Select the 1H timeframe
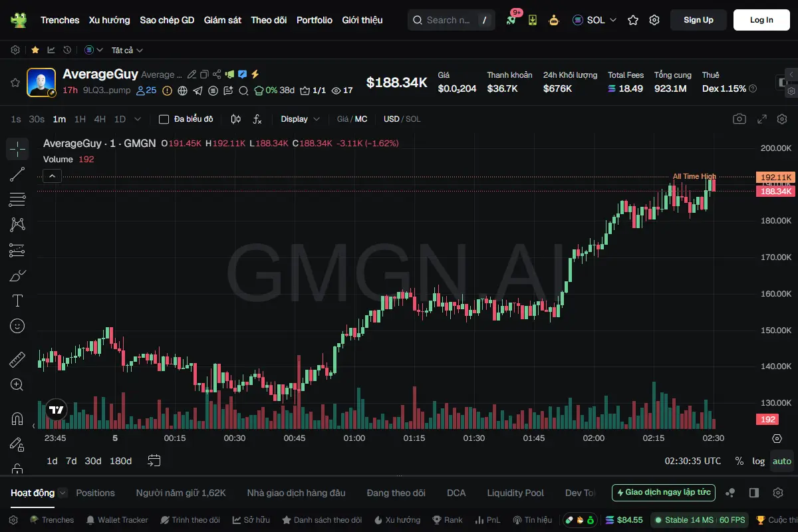Screen dimensions: 798x532 click(x=80, y=119)
